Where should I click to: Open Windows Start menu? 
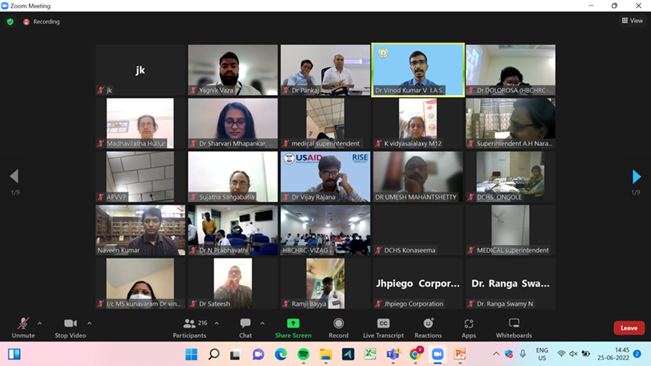(x=191, y=354)
